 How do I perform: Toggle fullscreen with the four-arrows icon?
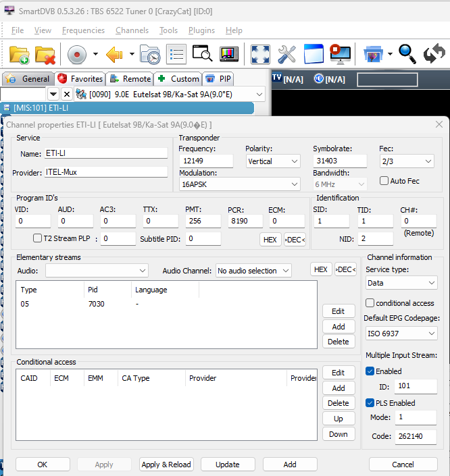(x=260, y=55)
